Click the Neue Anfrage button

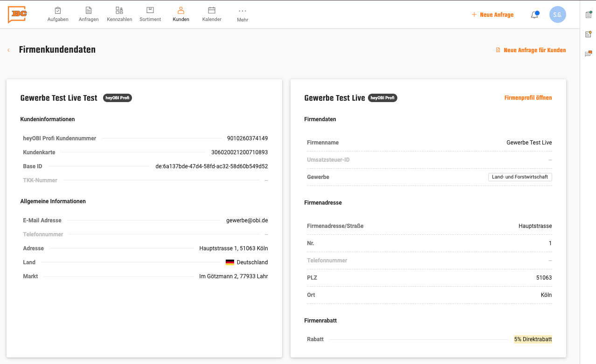(x=492, y=15)
